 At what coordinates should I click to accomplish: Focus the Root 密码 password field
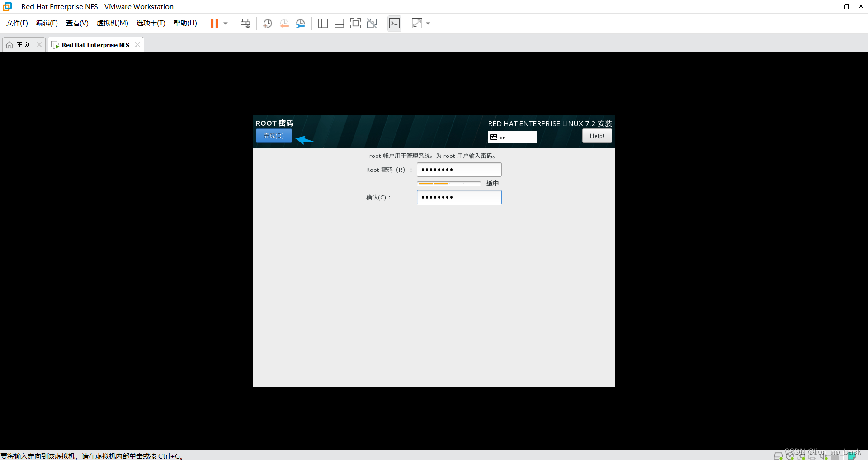(459, 170)
